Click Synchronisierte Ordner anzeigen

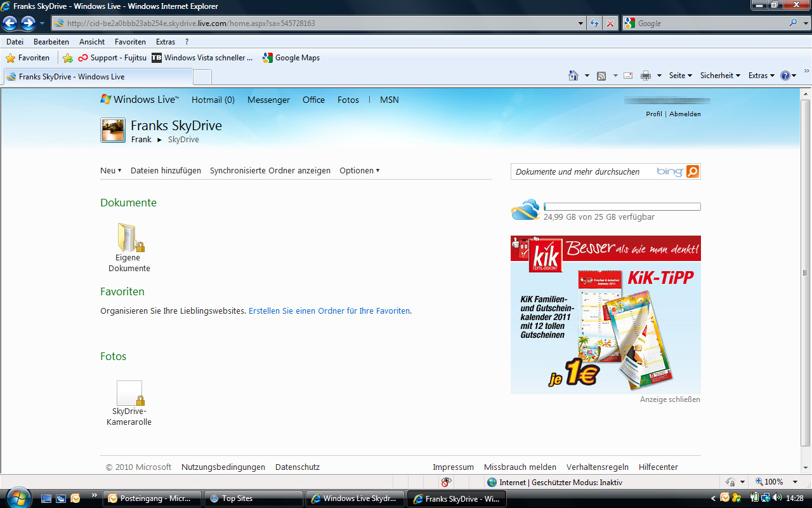pyautogui.click(x=270, y=171)
